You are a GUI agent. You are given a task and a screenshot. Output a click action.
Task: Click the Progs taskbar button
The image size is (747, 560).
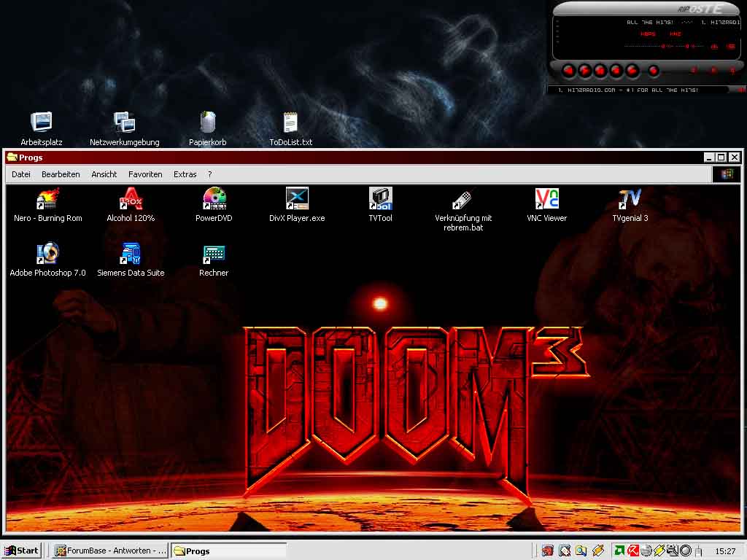pyautogui.click(x=228, y=551)
